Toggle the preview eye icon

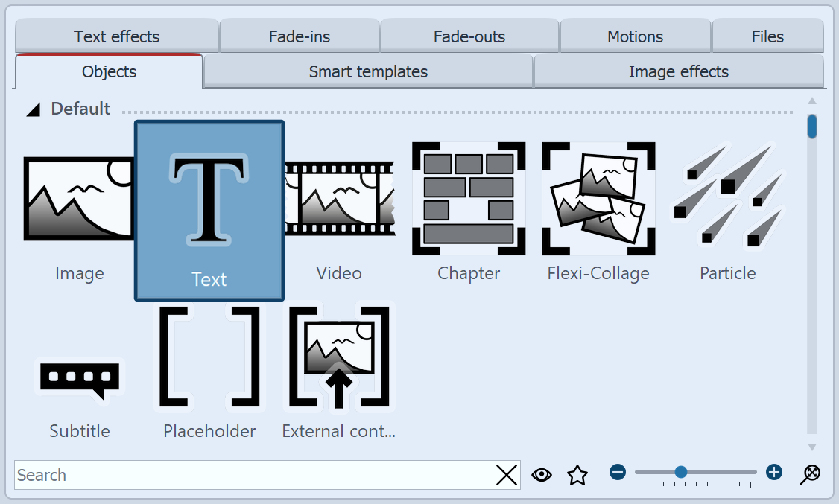[x=542, y=474]
